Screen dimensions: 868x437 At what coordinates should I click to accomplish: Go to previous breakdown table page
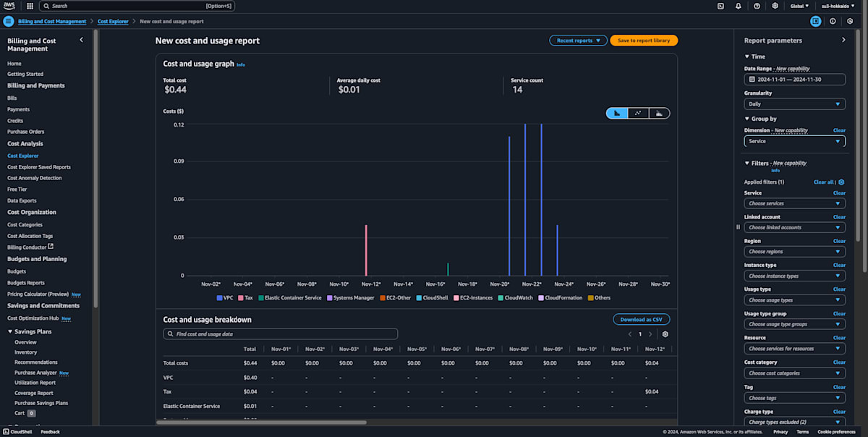(629, 334)
